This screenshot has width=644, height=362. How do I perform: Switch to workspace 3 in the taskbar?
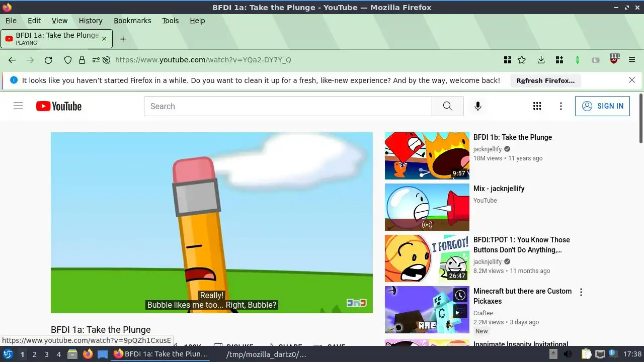46,354
